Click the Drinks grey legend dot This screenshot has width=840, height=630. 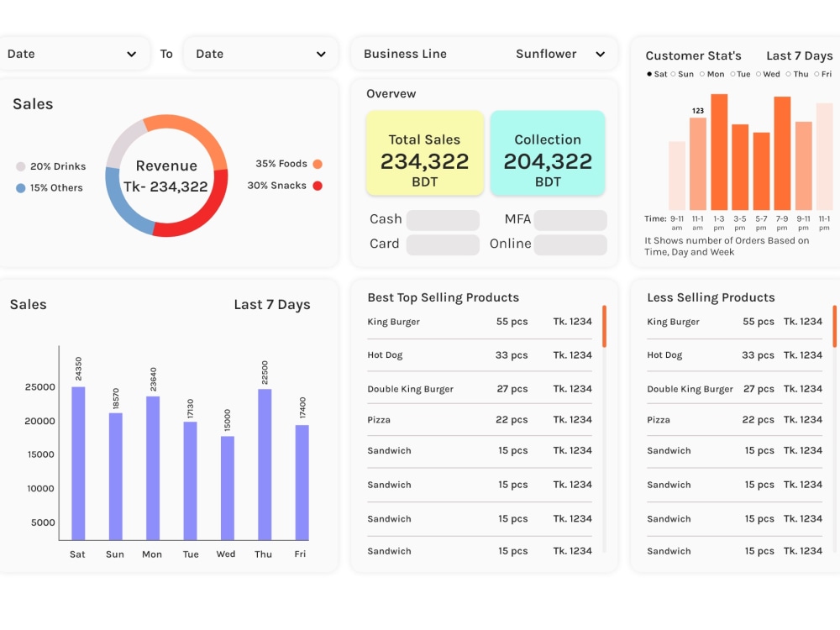pyautogui.click(x=21, y=166)
